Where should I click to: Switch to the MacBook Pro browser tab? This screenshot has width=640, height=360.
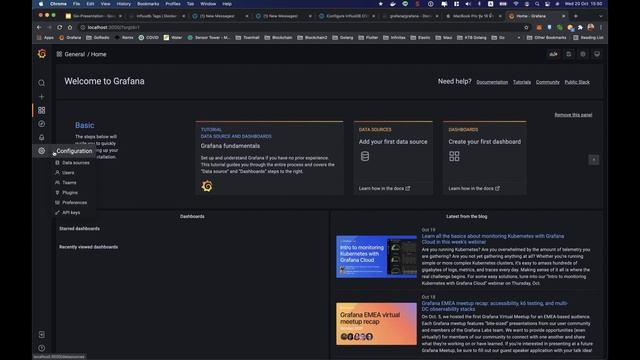point(473,16)
